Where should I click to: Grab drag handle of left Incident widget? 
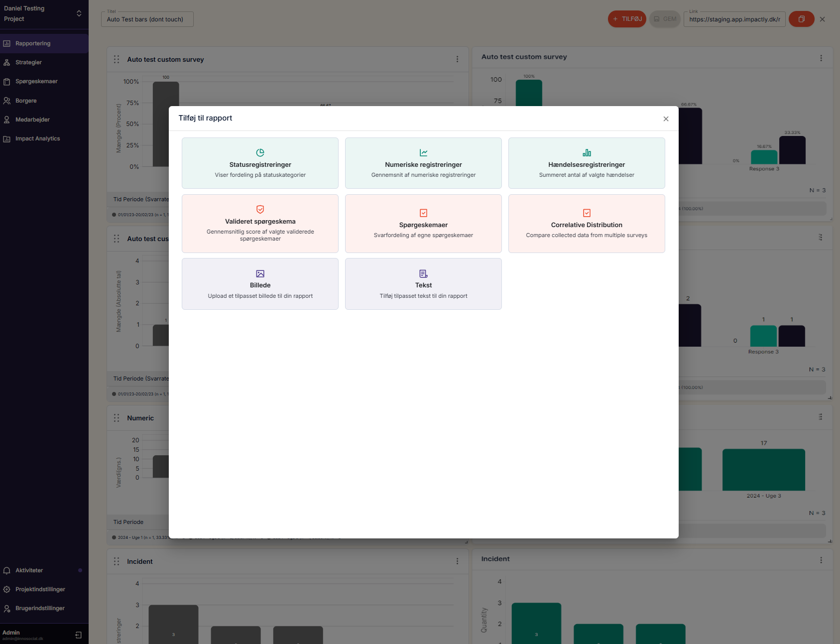tap(117, 561)
